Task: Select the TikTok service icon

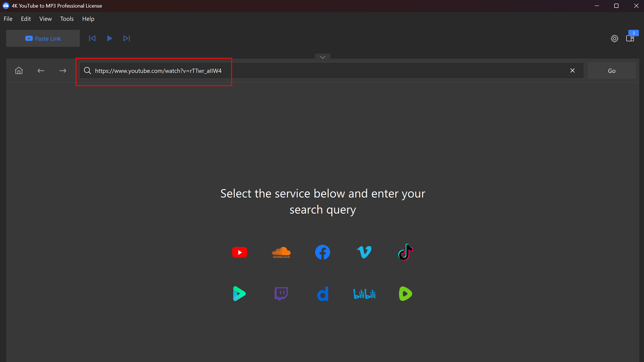Action: pos(406,252)
